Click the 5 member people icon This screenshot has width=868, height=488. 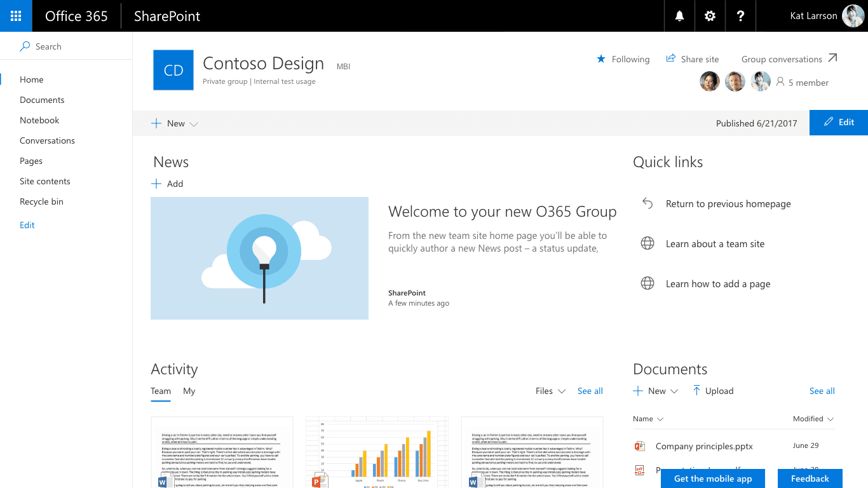tap(780, 82)
